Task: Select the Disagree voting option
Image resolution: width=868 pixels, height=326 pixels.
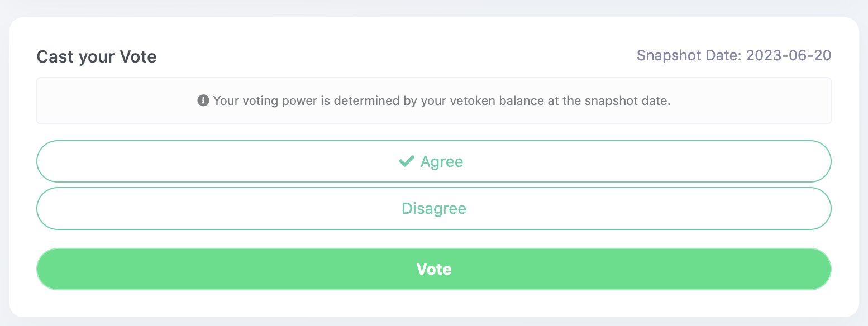Action: pos(434,208)
